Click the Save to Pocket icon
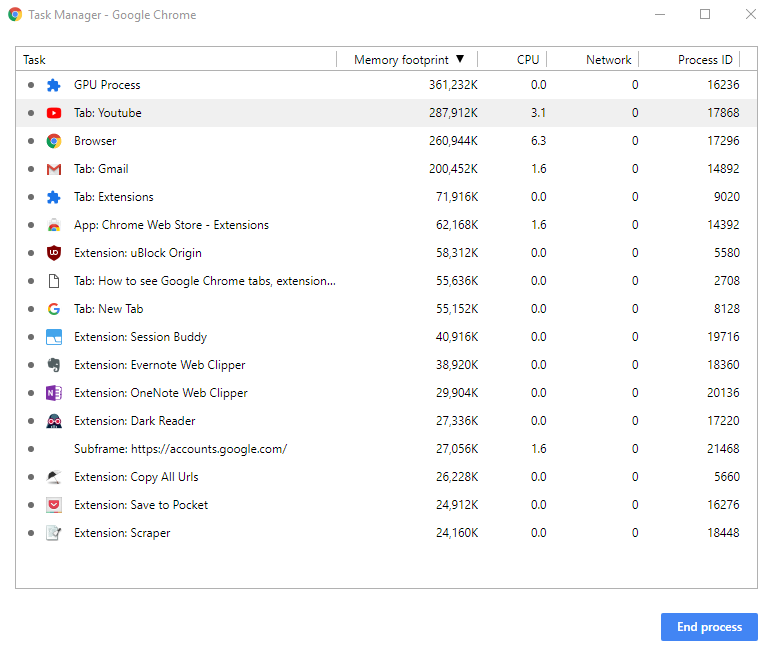The width and height of the screenshot is (774, 657). coord(54,505)
